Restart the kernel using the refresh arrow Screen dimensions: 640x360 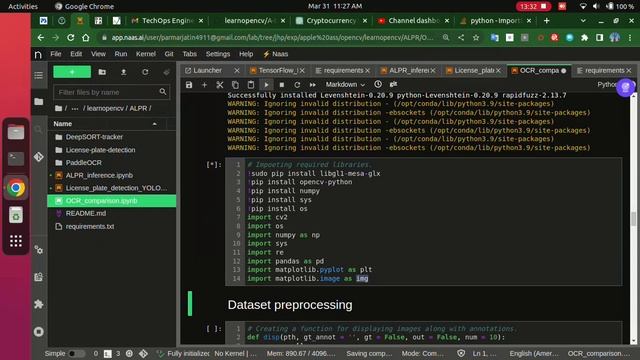click(297, 84)
